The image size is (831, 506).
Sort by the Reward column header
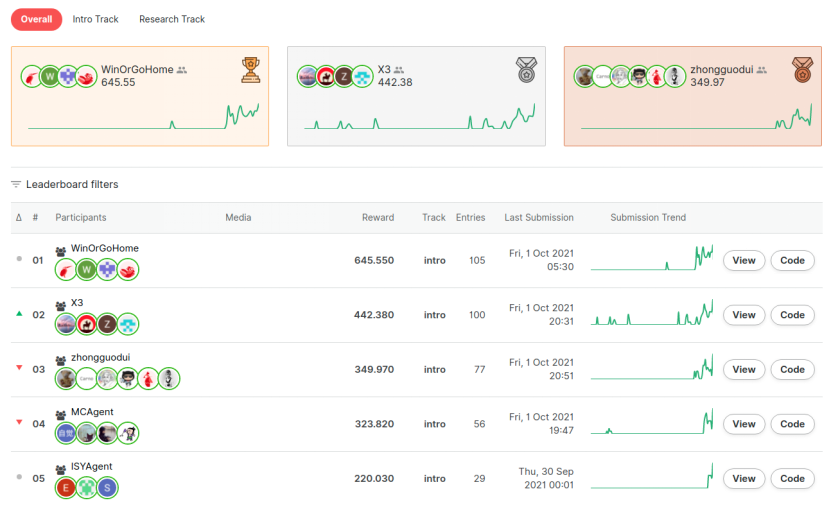[x=378, y=217]
